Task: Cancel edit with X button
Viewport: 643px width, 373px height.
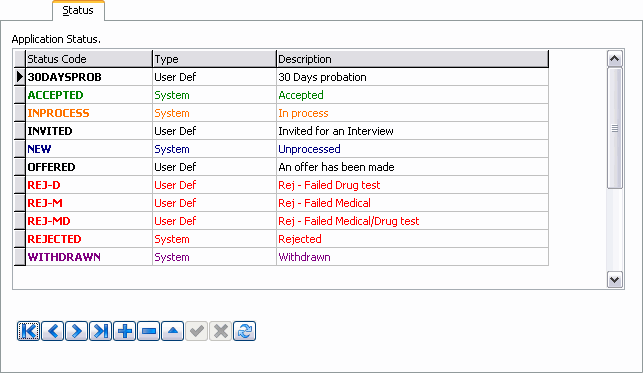Action: pyautogui.click(x=221, y=331)
